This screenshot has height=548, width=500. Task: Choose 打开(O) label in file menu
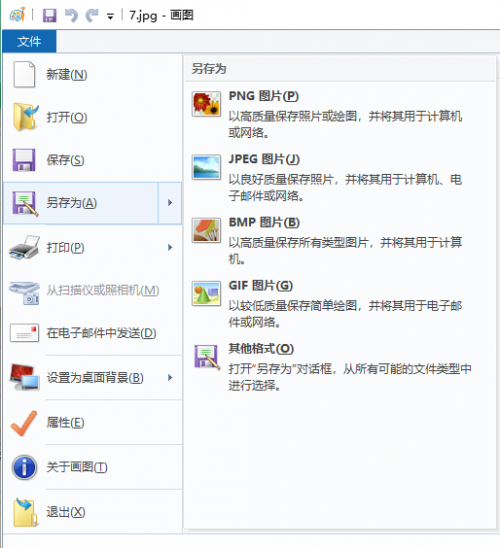[67, 117]
